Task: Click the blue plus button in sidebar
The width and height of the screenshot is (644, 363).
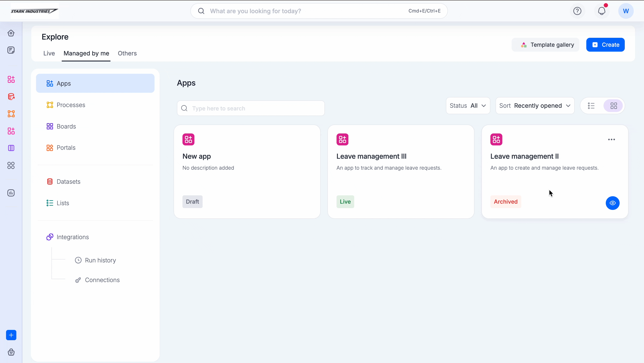Action: click(11, 335)
